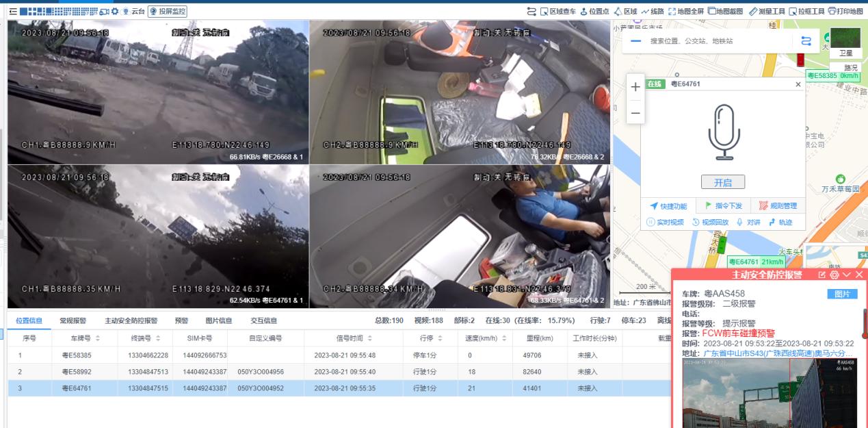Toggle 路况 traffic layer on map
868x428 pixels.
[850, 68]
